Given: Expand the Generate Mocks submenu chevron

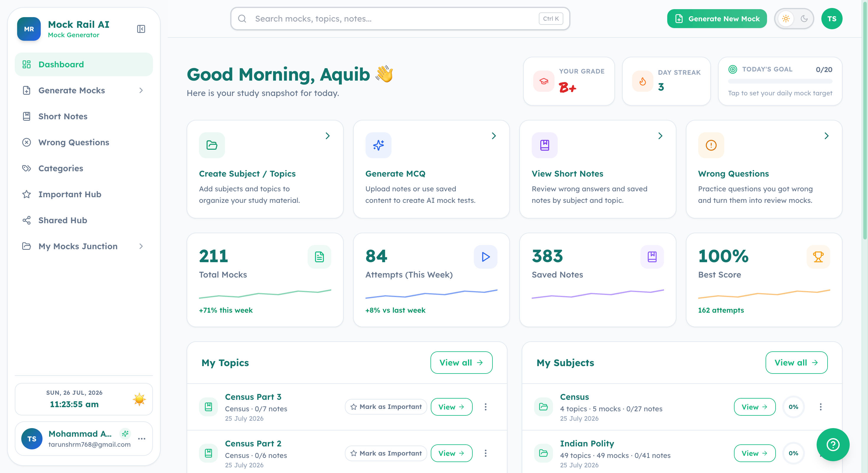Looking at the screenshot, I should click(141, 90).
